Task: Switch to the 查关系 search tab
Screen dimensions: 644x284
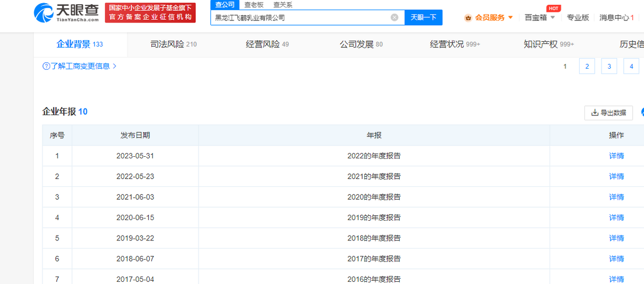Action: pos(283,4)
